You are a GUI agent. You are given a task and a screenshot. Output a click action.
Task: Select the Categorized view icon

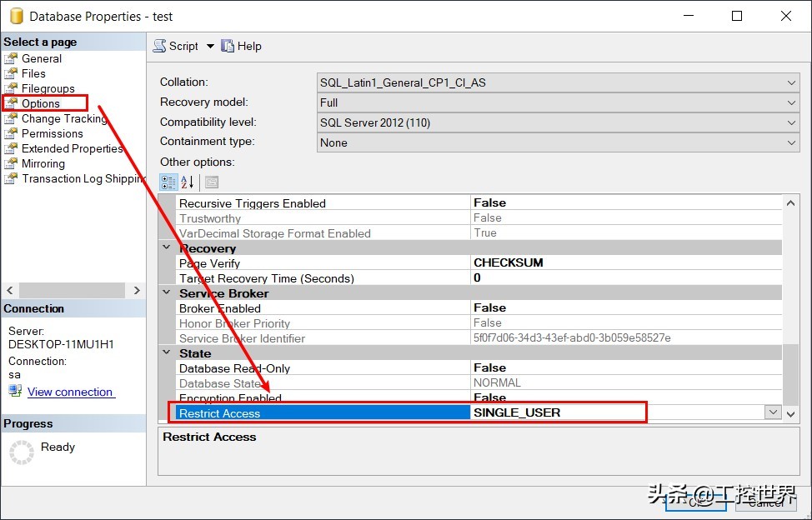pyautogui.click(x=168, y=182)
